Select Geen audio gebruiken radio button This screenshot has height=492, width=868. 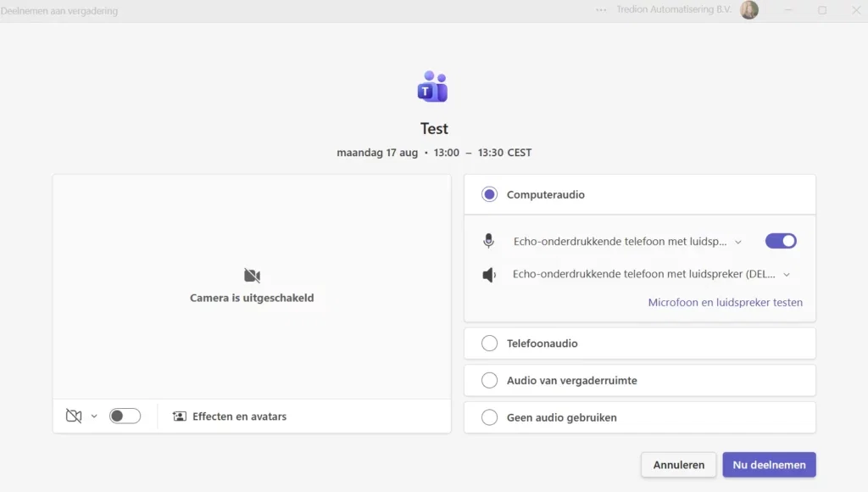coord(489,417)
